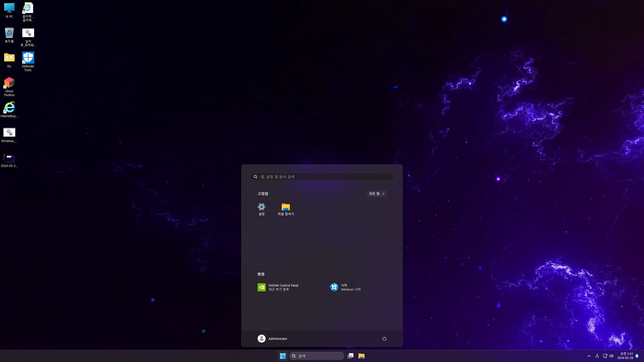The image size is (644, 362).
Task: Open the Windows Get Started recommendation
Action: [345, 287]
